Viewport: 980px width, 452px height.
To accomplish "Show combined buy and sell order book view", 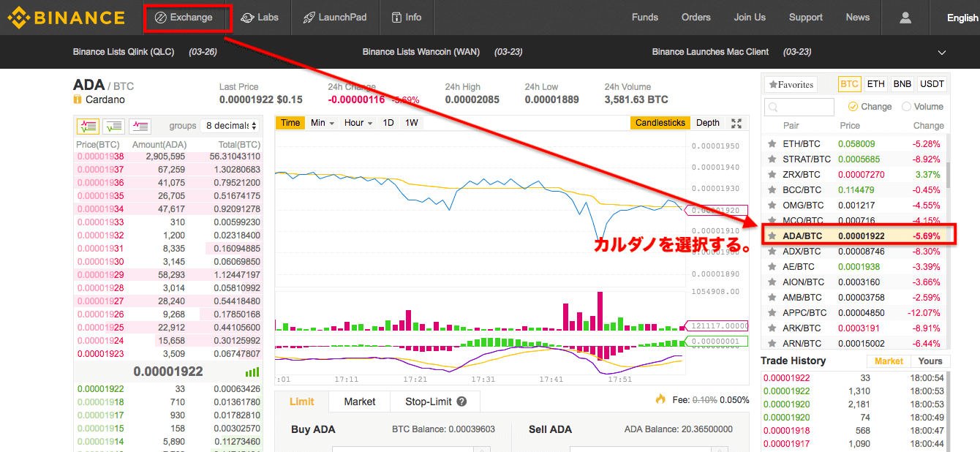I will (88, 126).
